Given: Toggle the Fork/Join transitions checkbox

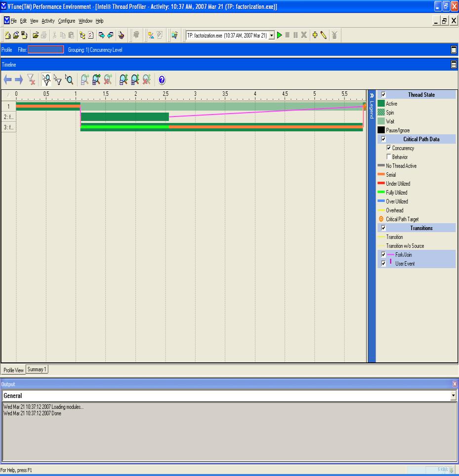Looking at the screenshot, I should [x=383, y=255].
